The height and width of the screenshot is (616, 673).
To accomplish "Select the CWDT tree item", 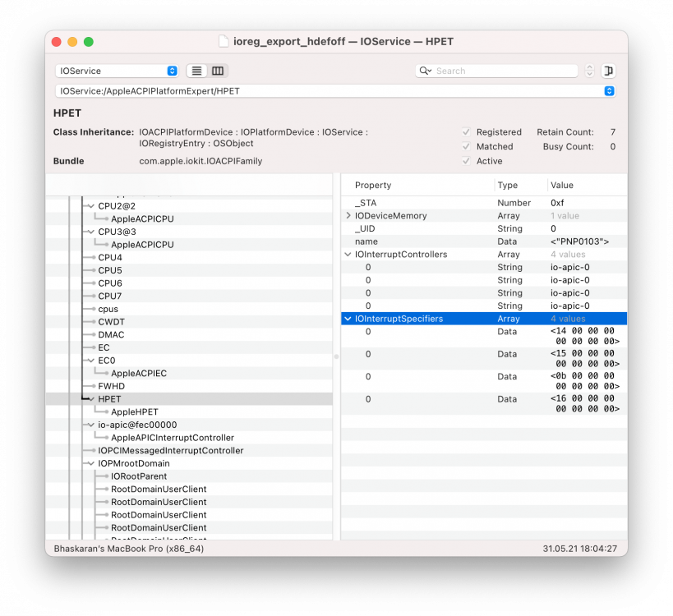I will [111, 322].
